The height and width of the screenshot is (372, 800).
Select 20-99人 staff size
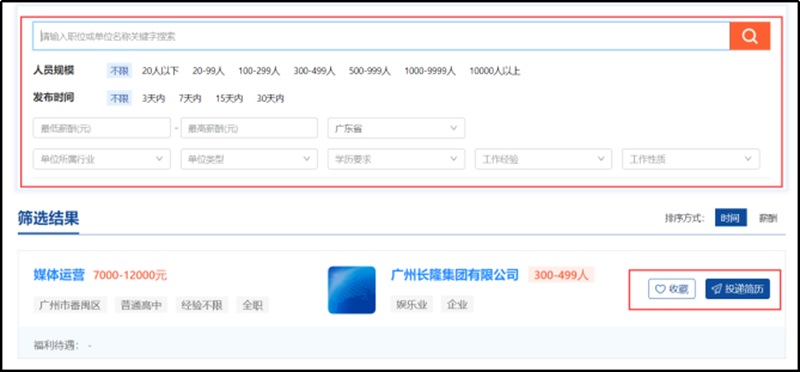click(x=208, y=71)
